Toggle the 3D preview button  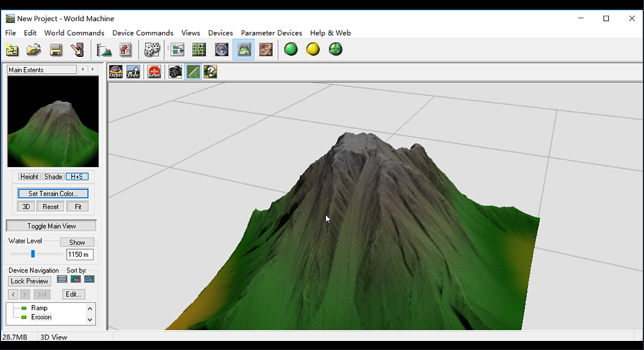26,206
